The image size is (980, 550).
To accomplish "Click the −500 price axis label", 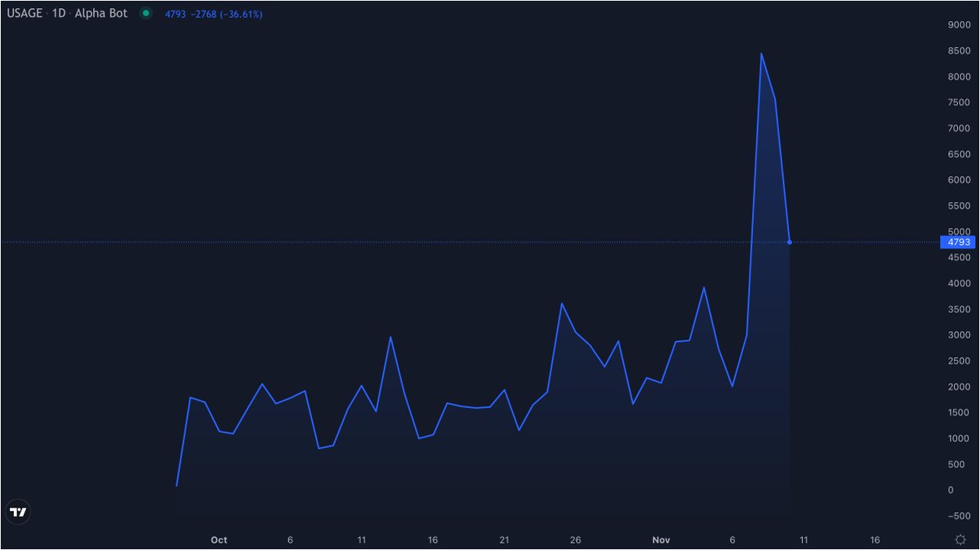I will (959, 516).
